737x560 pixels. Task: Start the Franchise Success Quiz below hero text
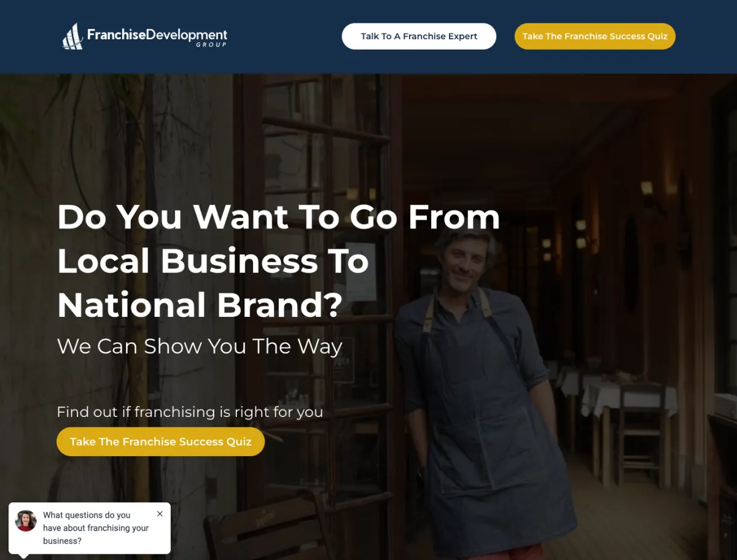point(160,441)
